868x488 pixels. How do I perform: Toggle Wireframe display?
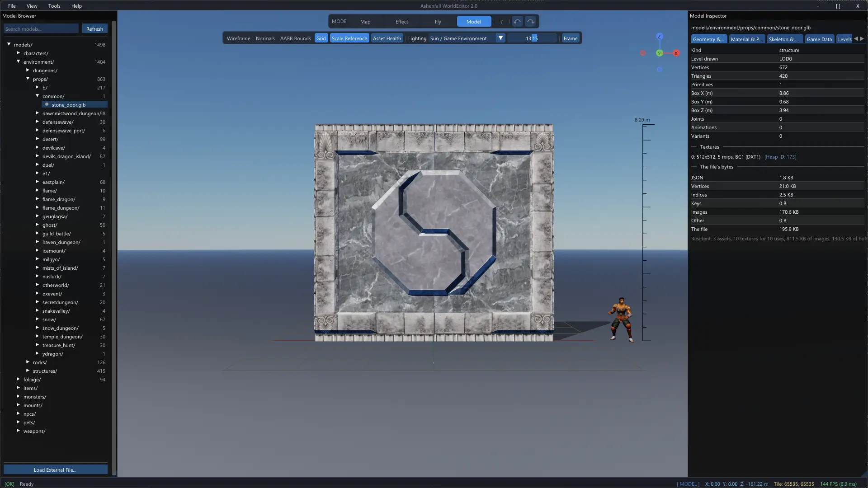click(x=238, y=38)
